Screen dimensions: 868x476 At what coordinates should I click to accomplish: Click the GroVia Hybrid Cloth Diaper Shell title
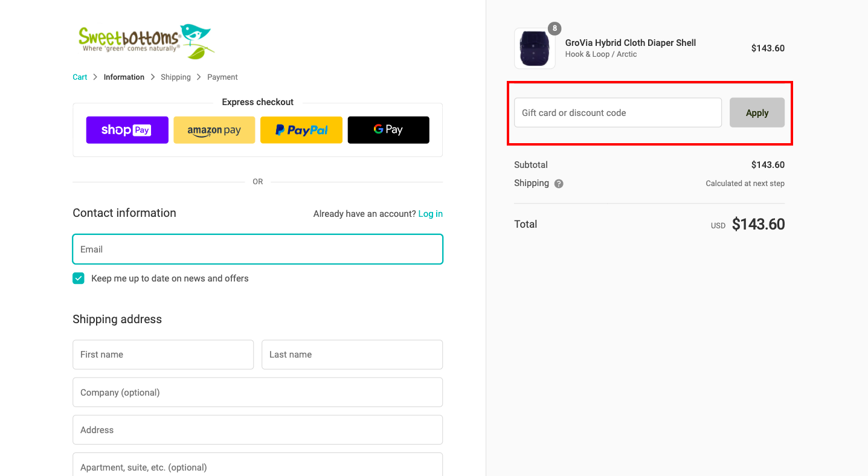point(631,43)
